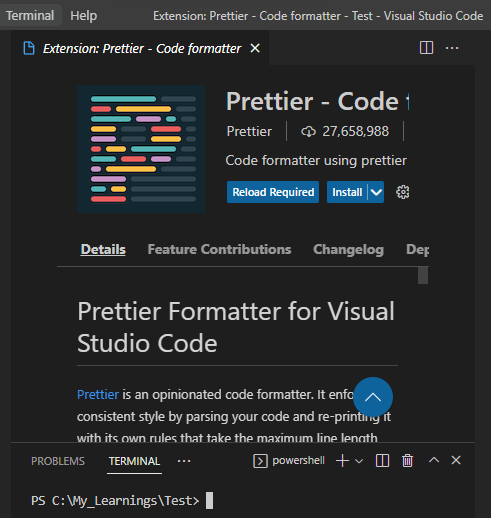Switch to the TERMINAL panel tab

pyautogui.click(x=134, y=461)
